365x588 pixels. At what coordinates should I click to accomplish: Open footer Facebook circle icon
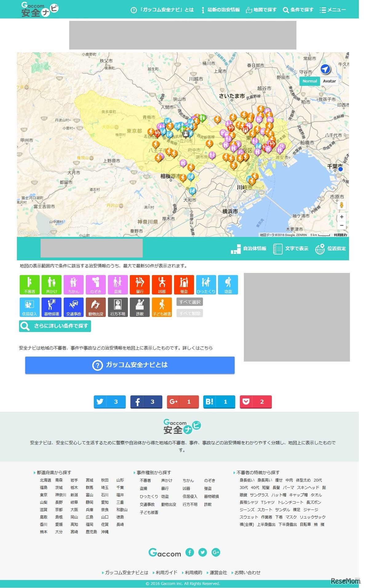tap(190, 553)
